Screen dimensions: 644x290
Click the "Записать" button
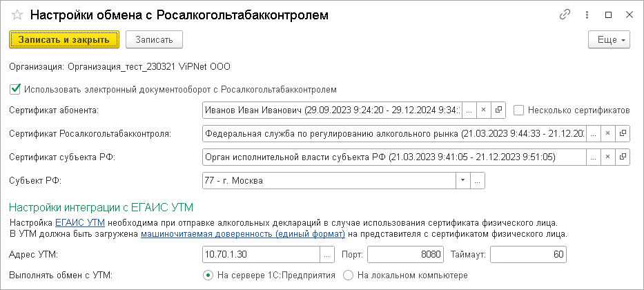154,40
